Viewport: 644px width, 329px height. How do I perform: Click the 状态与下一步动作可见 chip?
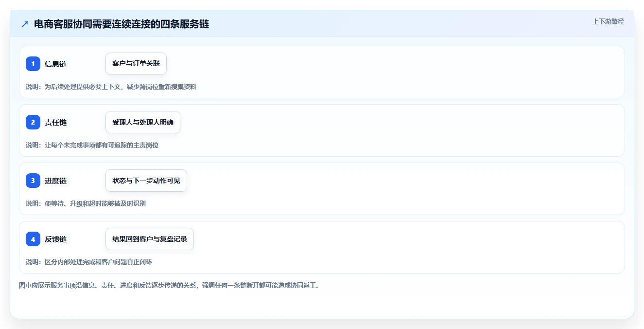(146, 181)
